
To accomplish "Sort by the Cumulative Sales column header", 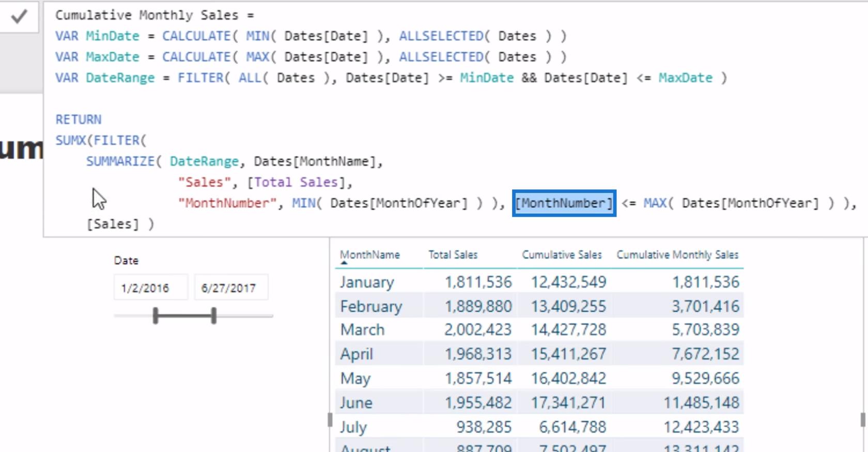I will (562, 255).
